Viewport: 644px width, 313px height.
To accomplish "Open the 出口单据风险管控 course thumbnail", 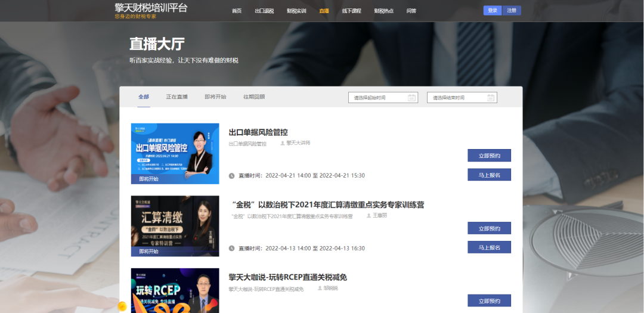I will coord(175,154).
